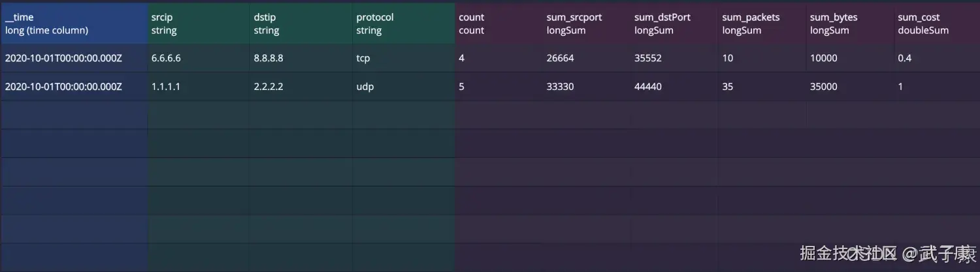This screenshot has width=980, height=272.
Task: Select sum_srcport value 26664
Action: click(x=561, y=58)
